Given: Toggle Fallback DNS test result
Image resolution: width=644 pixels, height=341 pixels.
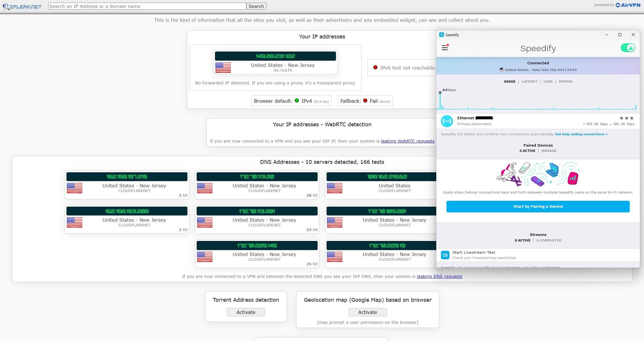Looking at the screenshot, I should tap(365, 101).
